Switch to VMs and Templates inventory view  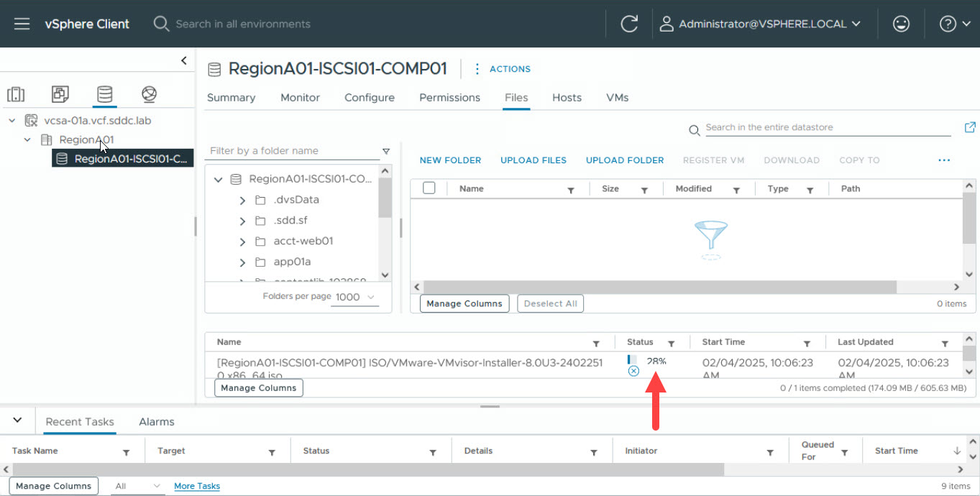[x=60, y=94]
